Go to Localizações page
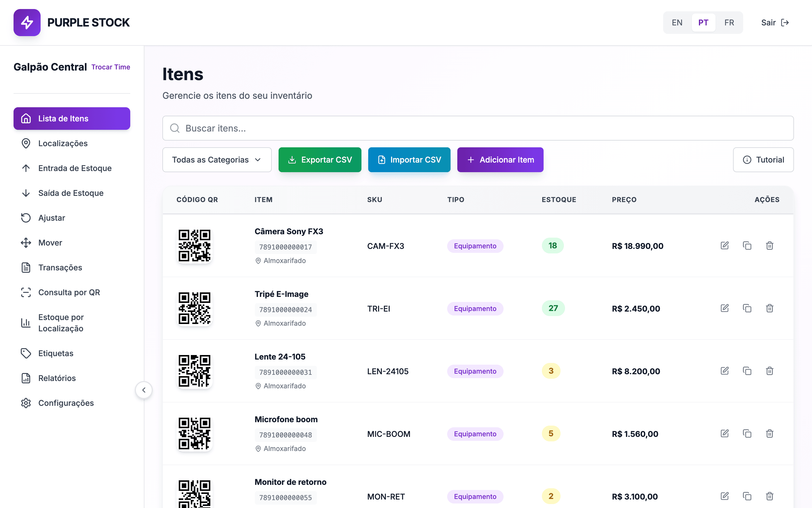812x508 pixels. pyautogui.click(x=72, y=143)
